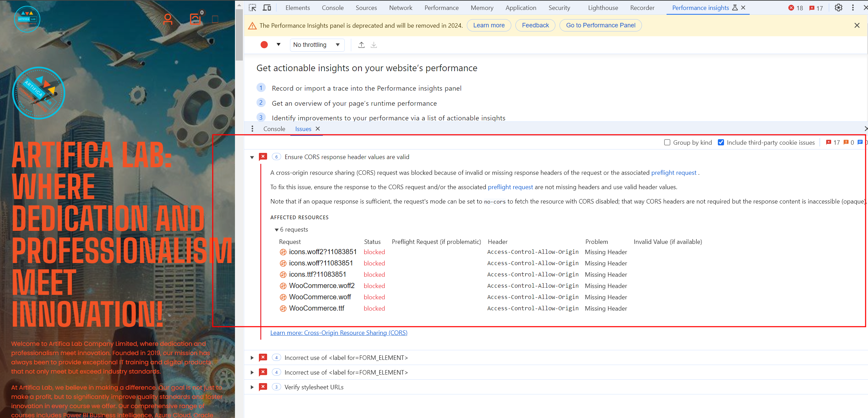Open the record options dropdown arrow

(x=278, y=44)
